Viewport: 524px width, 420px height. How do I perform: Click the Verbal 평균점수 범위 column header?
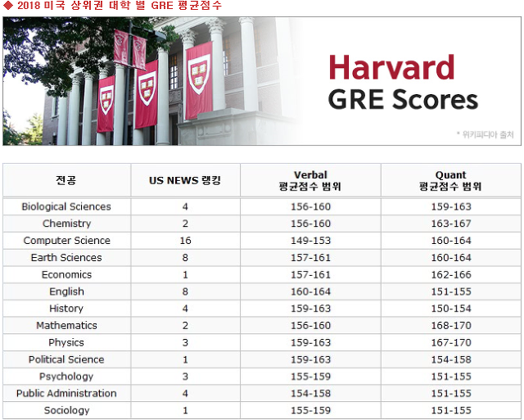(310, 180)
